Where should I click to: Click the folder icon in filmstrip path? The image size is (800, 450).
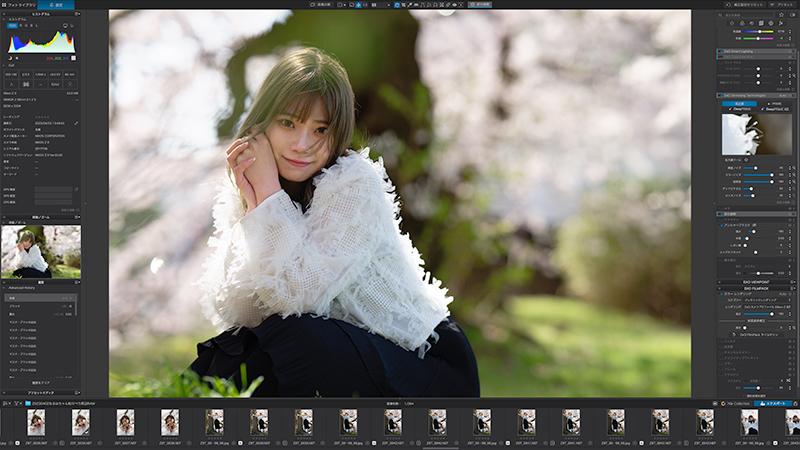click(28, 403)
